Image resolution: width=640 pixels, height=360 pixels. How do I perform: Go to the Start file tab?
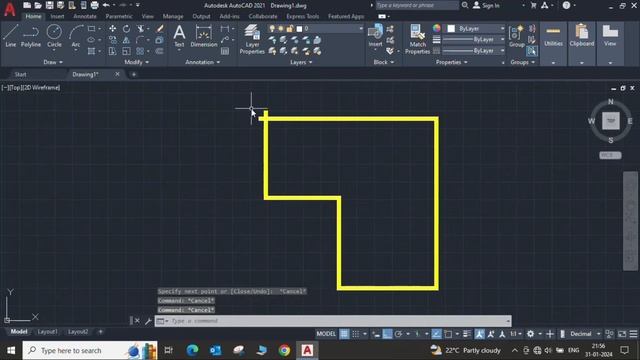tap(20, 74)
